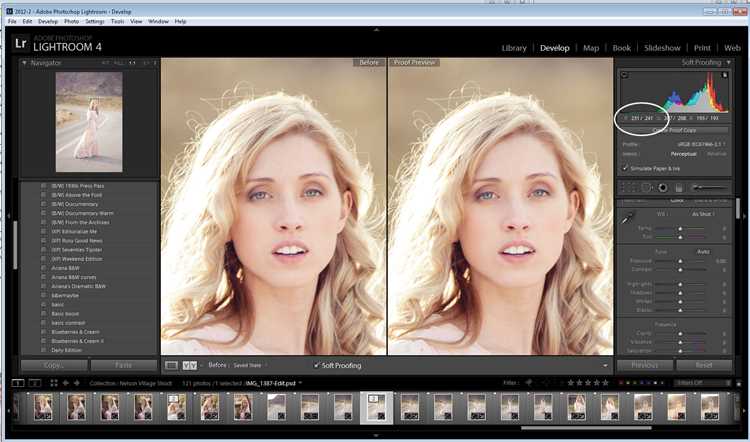Open filename IMG_1387-Edit.psd dropdown
Screen dimensions: 750x442
tap(274, 383)
